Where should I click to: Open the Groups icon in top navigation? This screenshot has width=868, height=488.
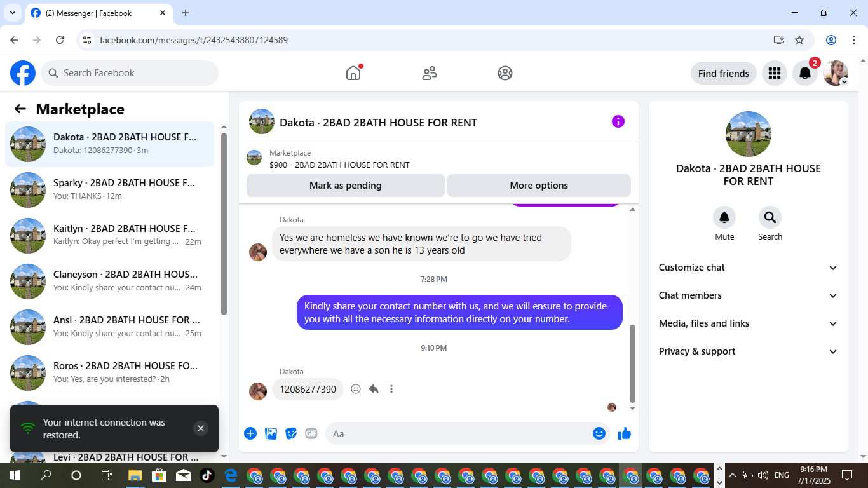pos(505,73)
